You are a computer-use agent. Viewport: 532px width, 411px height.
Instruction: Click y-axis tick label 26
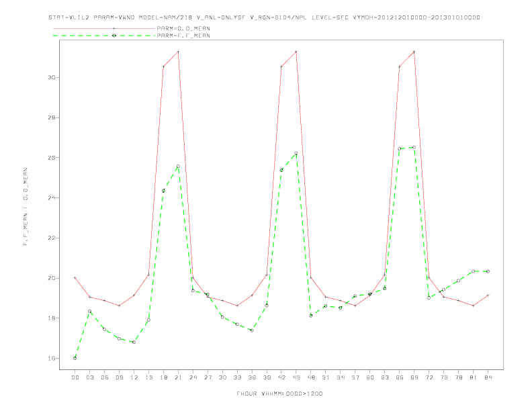[51, 158]
